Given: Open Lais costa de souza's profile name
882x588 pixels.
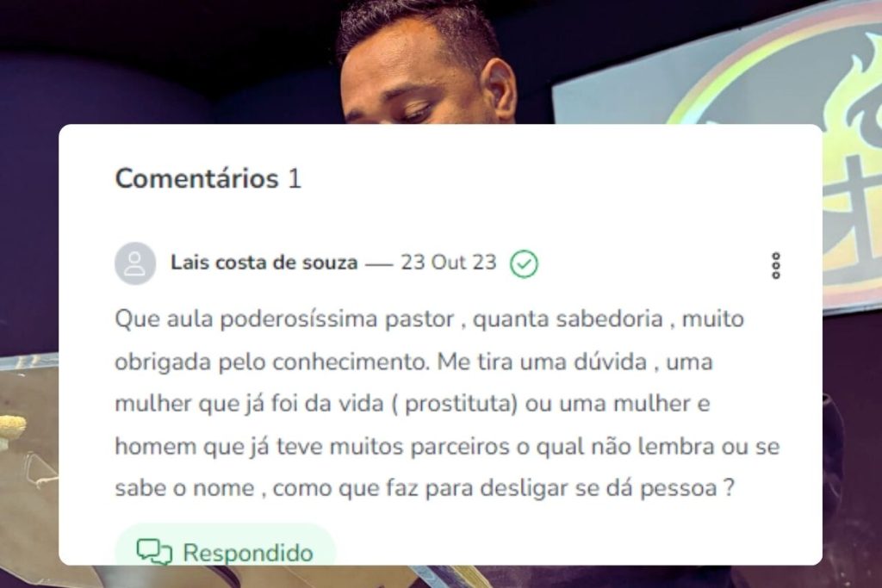Looking at the screenshot, I should click(x=264, y=263).
